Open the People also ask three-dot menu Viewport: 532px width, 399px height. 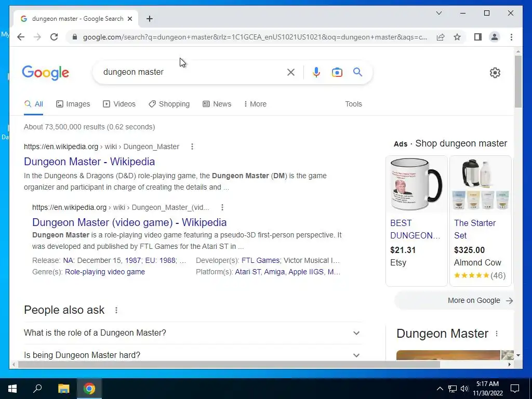point(116,310)
